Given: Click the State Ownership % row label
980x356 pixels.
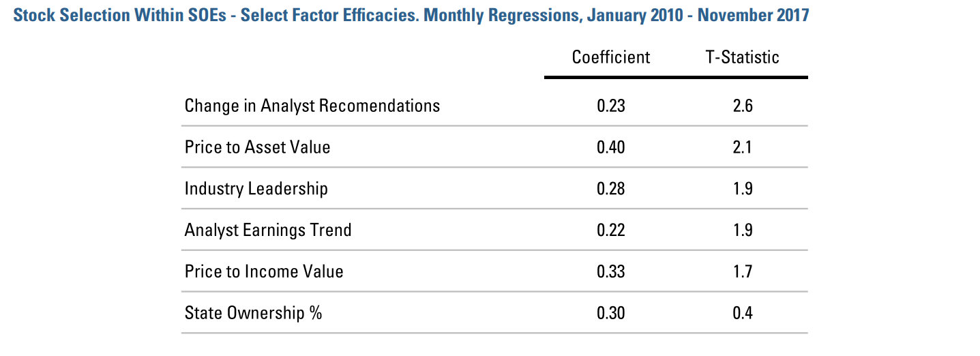Looking at the screenshot, I should point(253,313).
